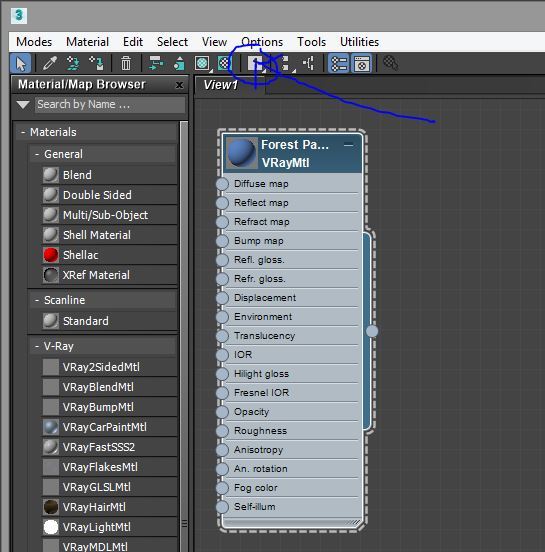Click the Translucency slot label
The height and width of the screenshot is (552, 545).
[x=264, y=336]
